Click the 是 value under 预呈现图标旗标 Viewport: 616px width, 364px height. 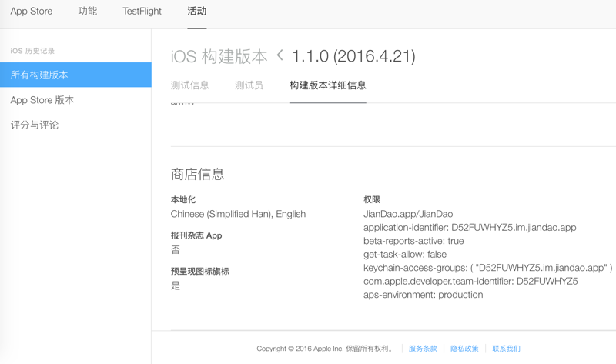tap(176, 286)
